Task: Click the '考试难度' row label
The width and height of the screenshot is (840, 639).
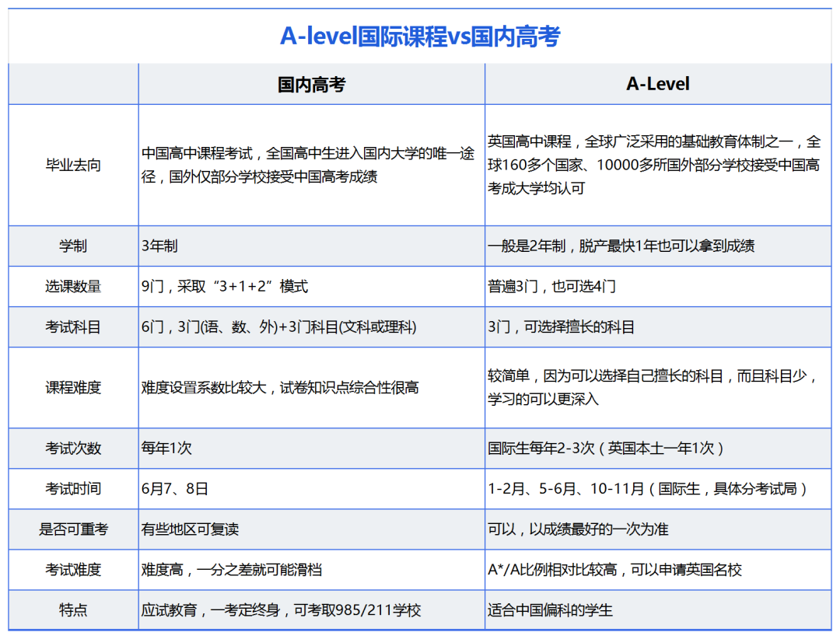Action: click(73, 569)
